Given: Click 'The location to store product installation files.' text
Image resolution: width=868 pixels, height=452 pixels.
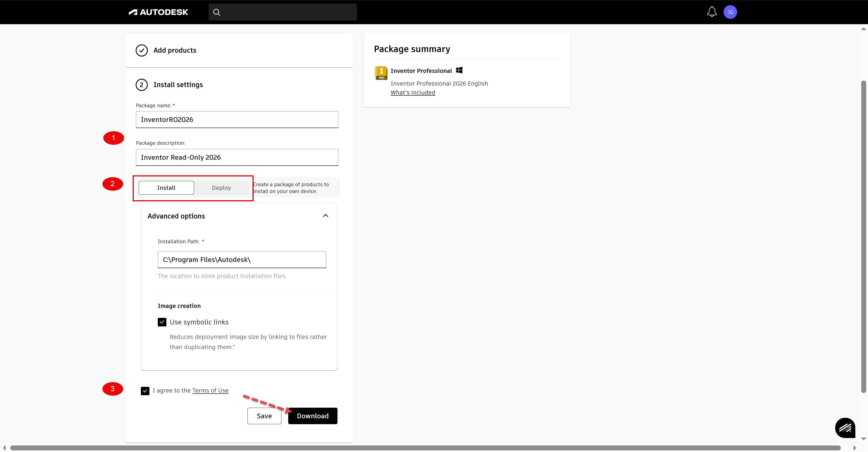Looking at the screenshot, I should (222, 276).
